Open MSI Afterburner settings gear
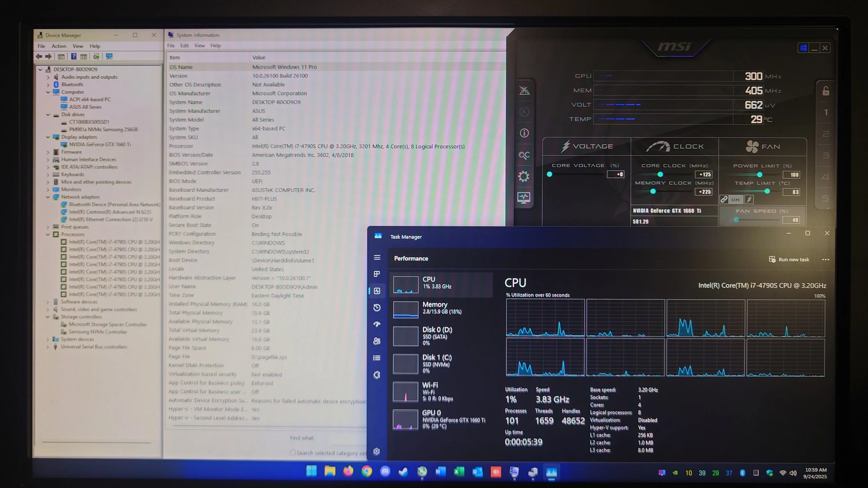This screenshot has height=488, width=868. [x=524, y=177]
